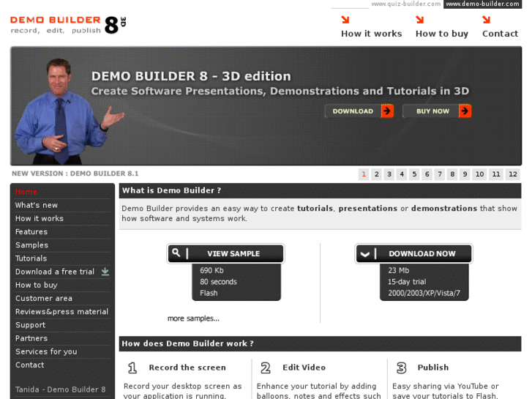
Task: Open How to buy in top navigation
Action: point(442,34)
